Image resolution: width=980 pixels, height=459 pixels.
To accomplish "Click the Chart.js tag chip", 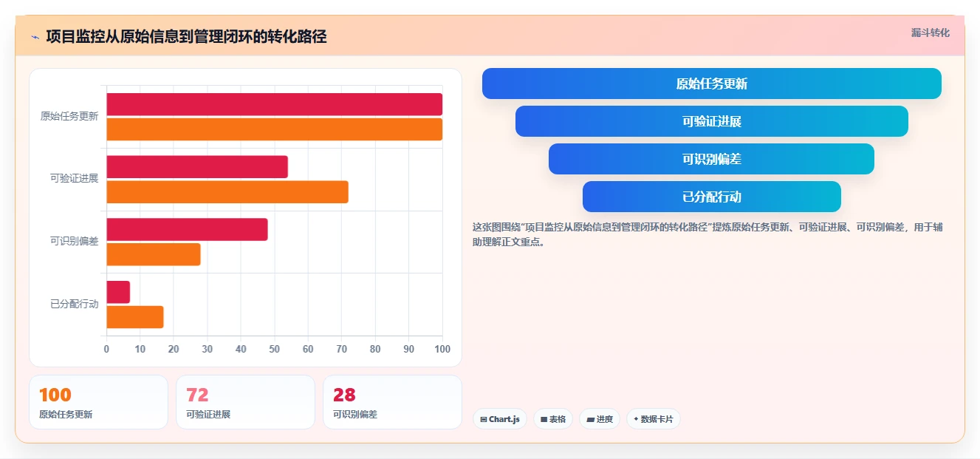I will point(500,419).
